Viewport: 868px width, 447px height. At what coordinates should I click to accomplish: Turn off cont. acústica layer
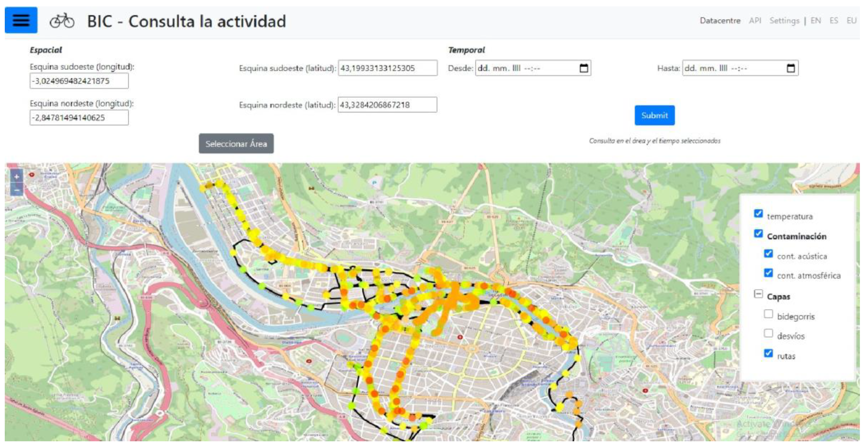768,254
